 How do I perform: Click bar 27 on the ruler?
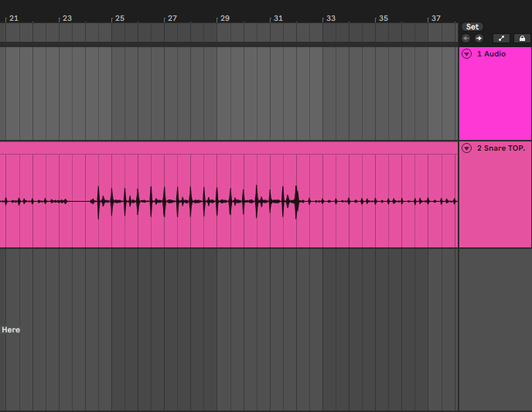pos(172,19)
